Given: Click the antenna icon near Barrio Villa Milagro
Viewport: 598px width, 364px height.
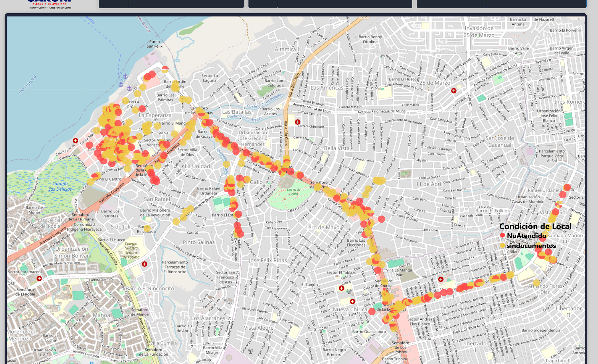Looking at the screenshot, I should (x=251, y=351).
